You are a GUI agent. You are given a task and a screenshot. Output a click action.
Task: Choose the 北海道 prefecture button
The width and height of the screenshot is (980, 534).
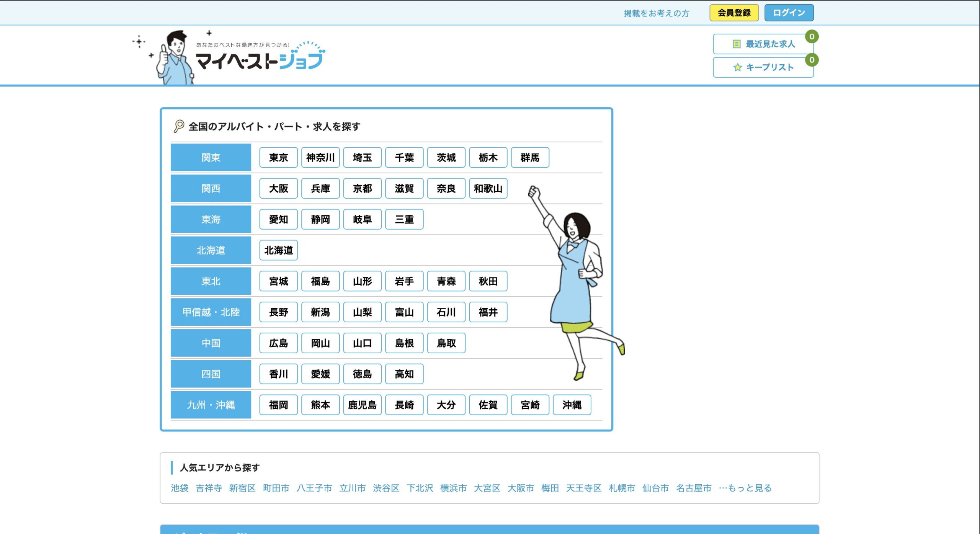278,250
